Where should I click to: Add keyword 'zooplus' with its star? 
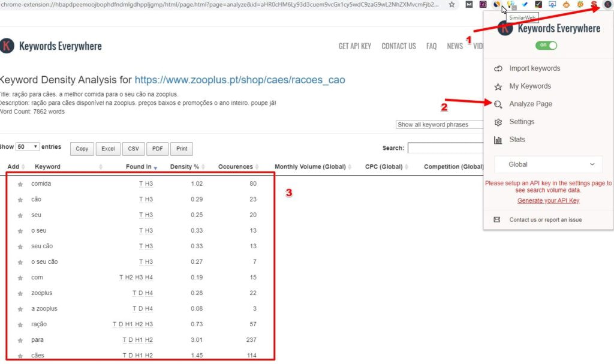(x=20, y=293)
